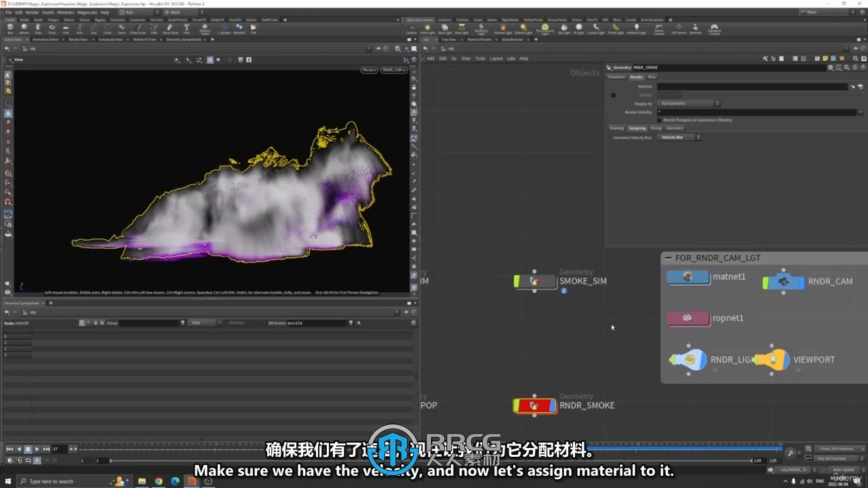Open the Render Visibility dropdown arrow

pos(861,112)
